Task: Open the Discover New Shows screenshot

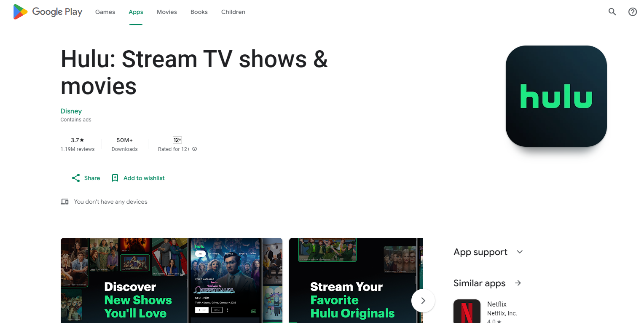Action: click(x=172, y=280)
